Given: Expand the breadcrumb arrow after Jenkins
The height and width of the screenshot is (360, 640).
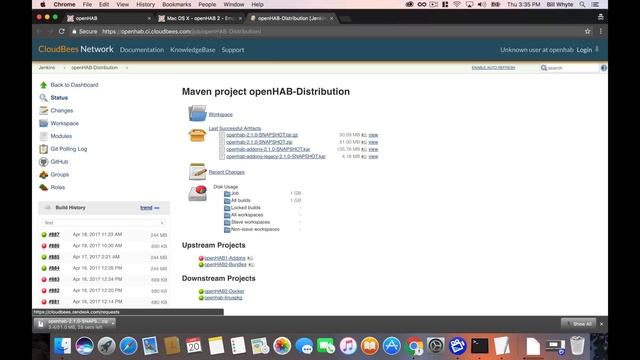Looking at the screenshot, I should click(x=64, y=68).
